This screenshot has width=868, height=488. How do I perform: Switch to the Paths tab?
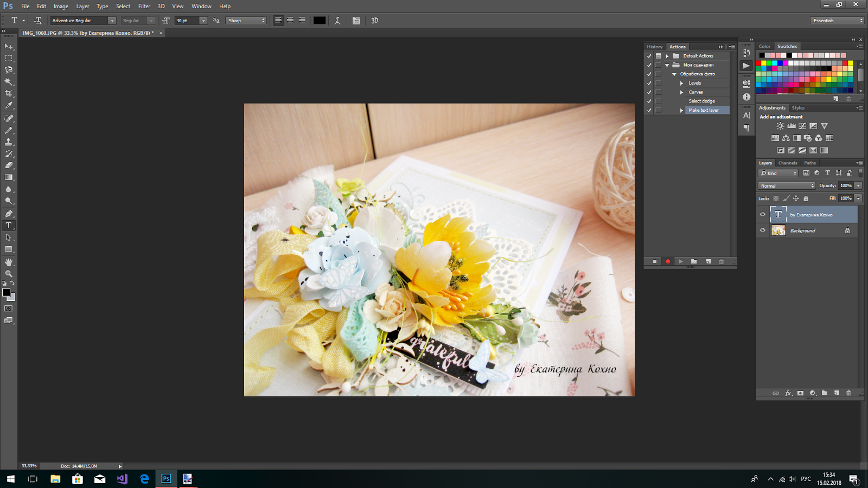pos(810,163)
